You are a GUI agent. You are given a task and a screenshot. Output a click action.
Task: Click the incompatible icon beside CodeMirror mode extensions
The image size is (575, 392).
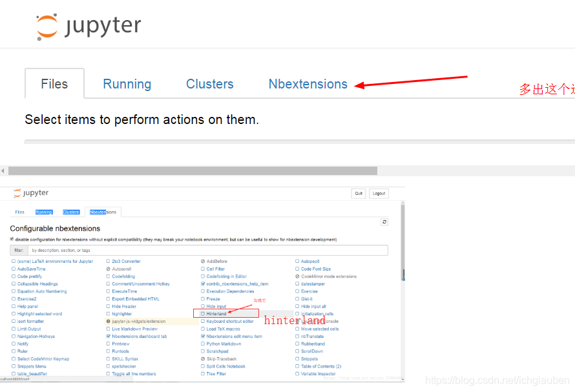pos(297,276)
